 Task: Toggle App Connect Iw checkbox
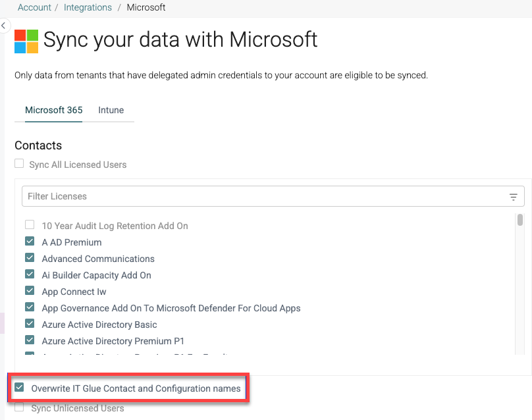(x=30, y=291)
